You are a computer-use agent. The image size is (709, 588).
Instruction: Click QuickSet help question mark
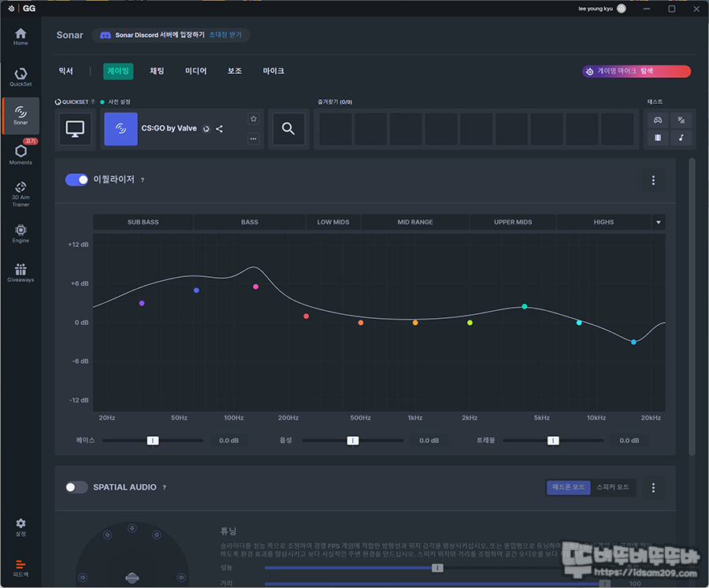pyautogui.click(x=93, y=102)
